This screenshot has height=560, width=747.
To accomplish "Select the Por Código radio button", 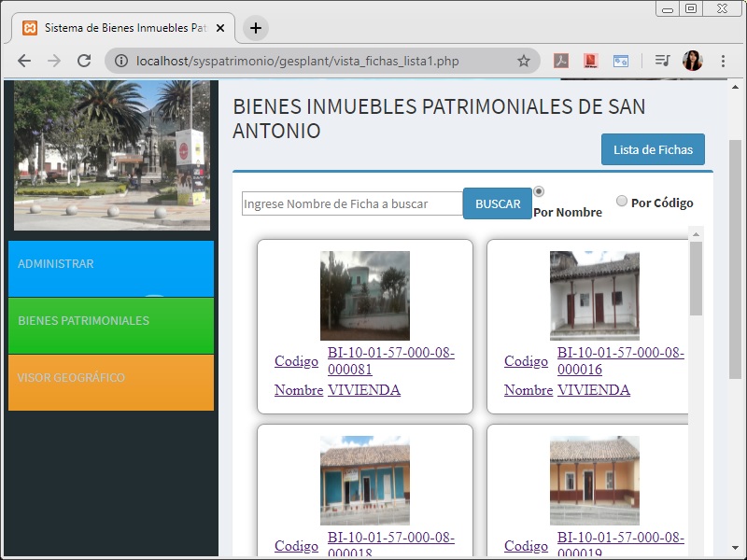I will coord(622,201).
